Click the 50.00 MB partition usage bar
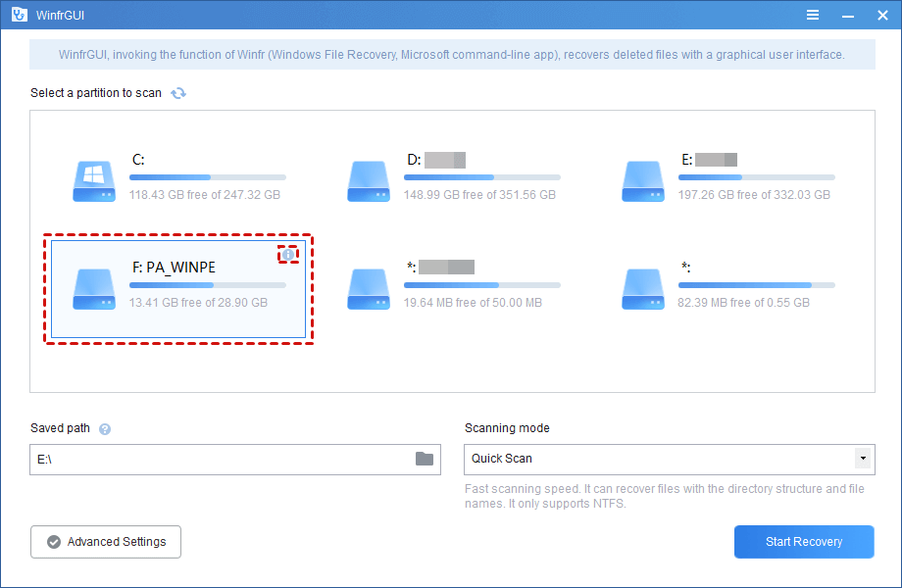 click(482, 285)
